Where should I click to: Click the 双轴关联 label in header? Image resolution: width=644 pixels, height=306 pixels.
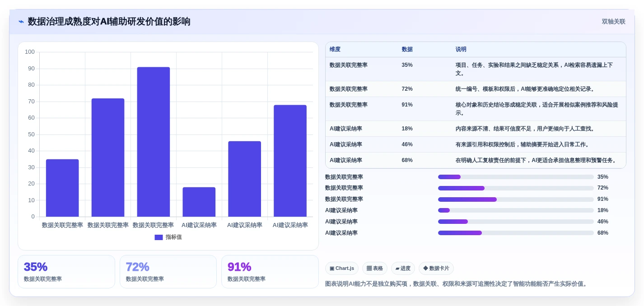point(613,22)
